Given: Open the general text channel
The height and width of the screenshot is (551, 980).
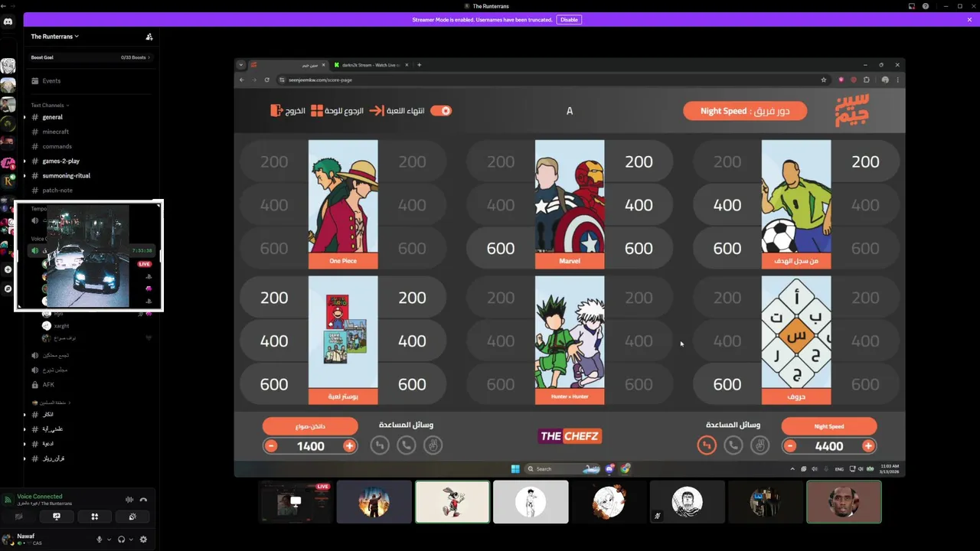Looking at the screenshot, I should pyautogui.click(x=91, y=117).
